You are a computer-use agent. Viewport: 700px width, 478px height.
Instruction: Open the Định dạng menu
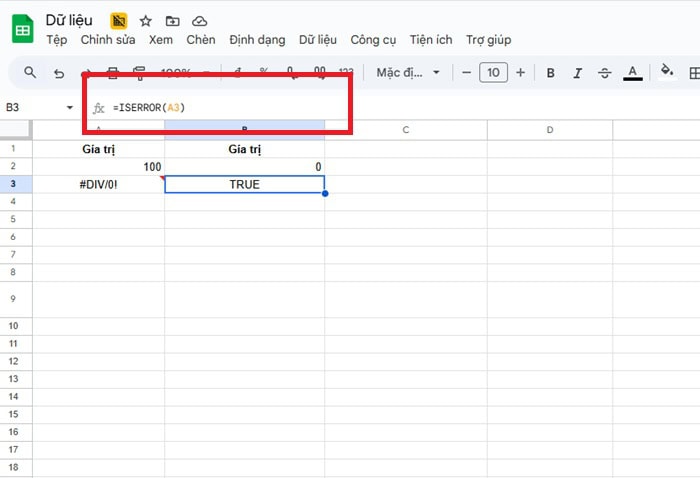tap(257, 40)
